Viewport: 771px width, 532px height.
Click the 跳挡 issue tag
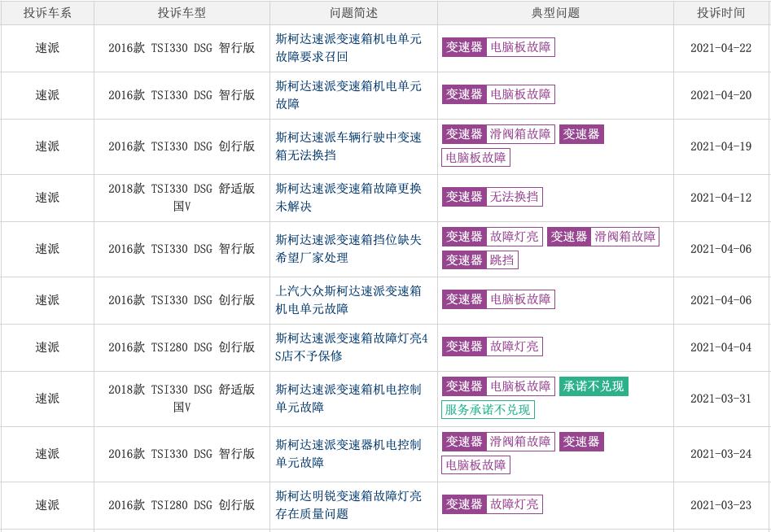click(x=502, y=260)
